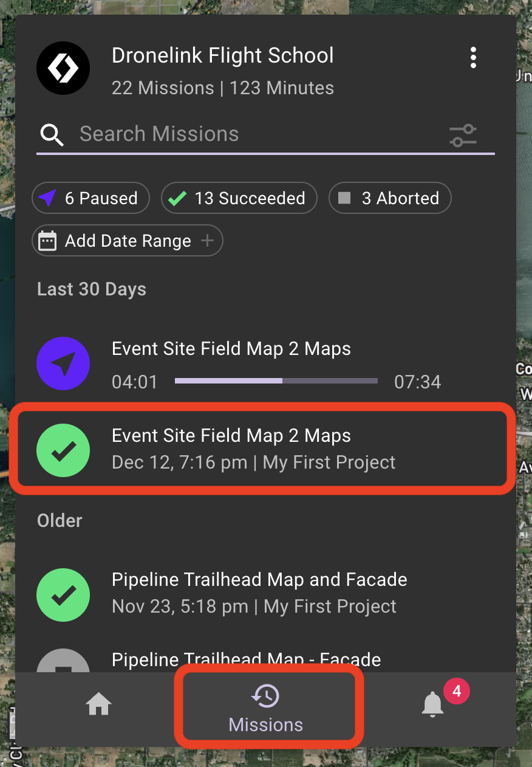Click the paused mission progress bar
Image resolution: width=532 pixels, height=767 pixels.
(x=276, y=381)
